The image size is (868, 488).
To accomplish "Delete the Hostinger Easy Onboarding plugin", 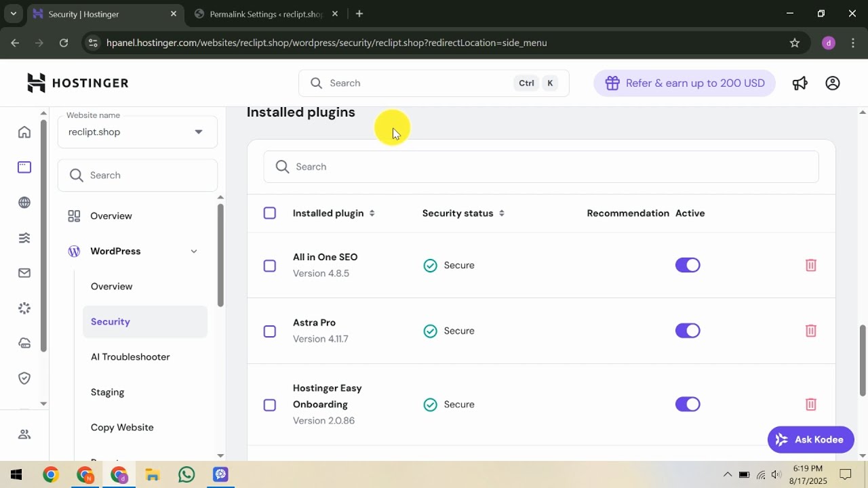I will pos(810,404).
